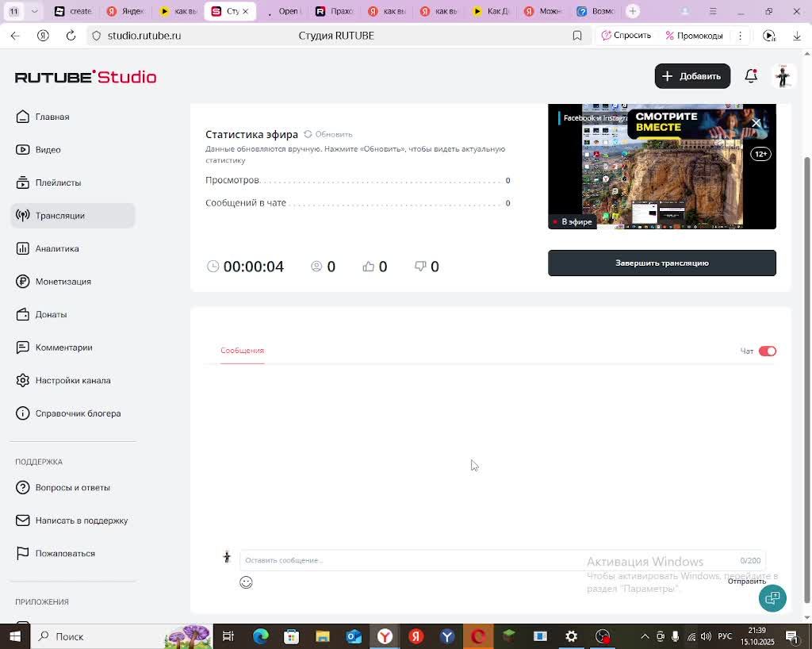Open Аналитика section
Viewport: 812px width, 649px height.
(x=47, y=248)
